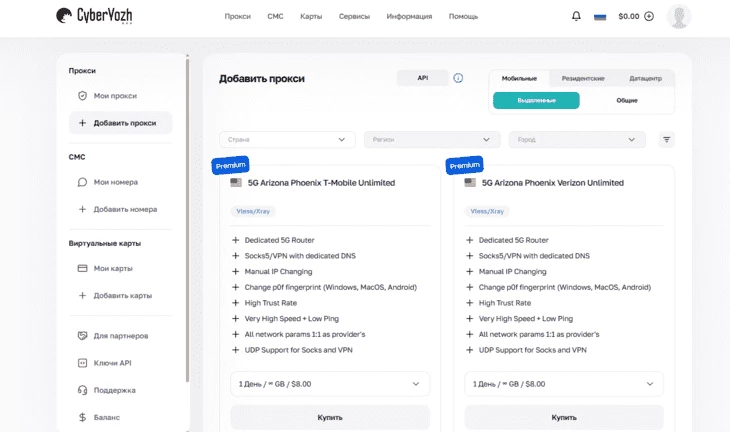Screen dimensions: 730x432
Task: Expand the first feature Dedicated 5G Router
Action: 236,240
